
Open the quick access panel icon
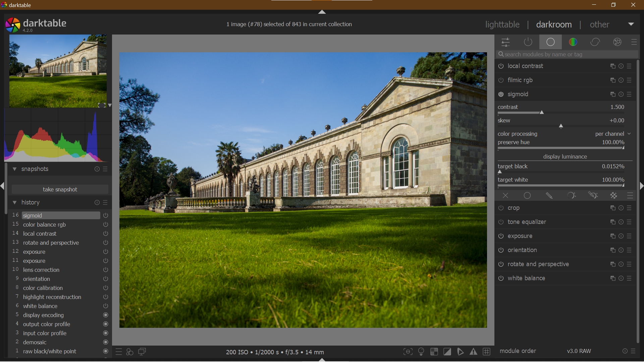pos(506,42)
